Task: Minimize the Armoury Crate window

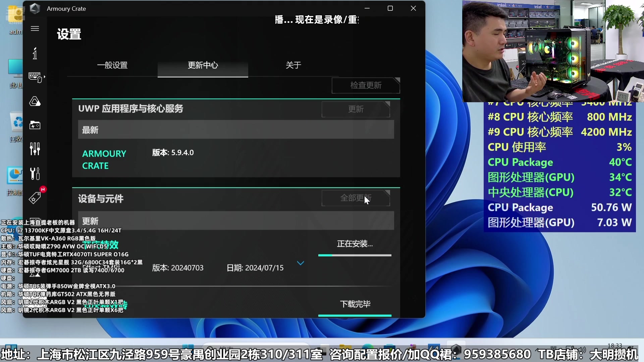Action: tap(367, 8)
